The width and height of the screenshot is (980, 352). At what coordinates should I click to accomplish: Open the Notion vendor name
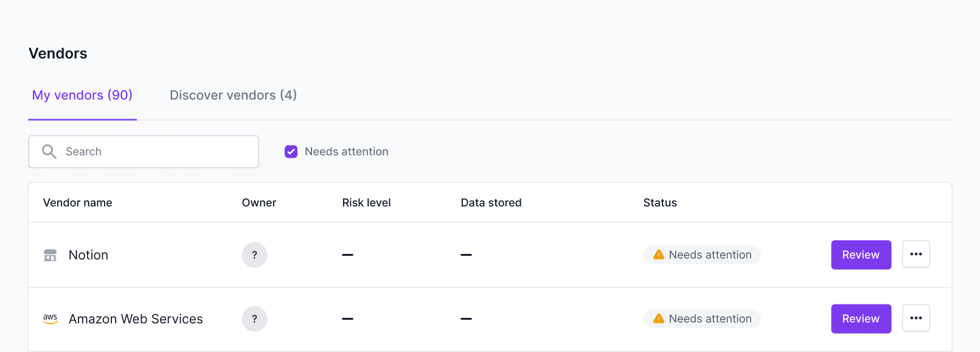coord(88,255)
